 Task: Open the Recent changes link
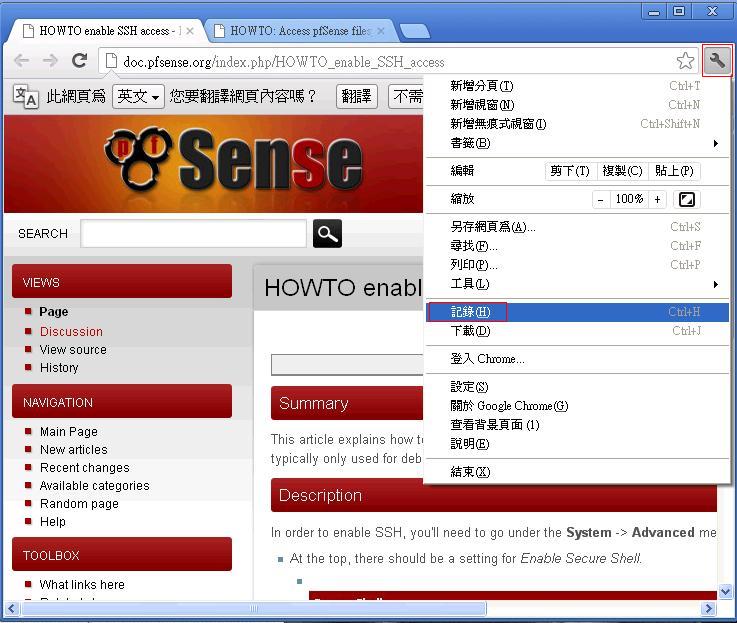[x=85, y=468]
